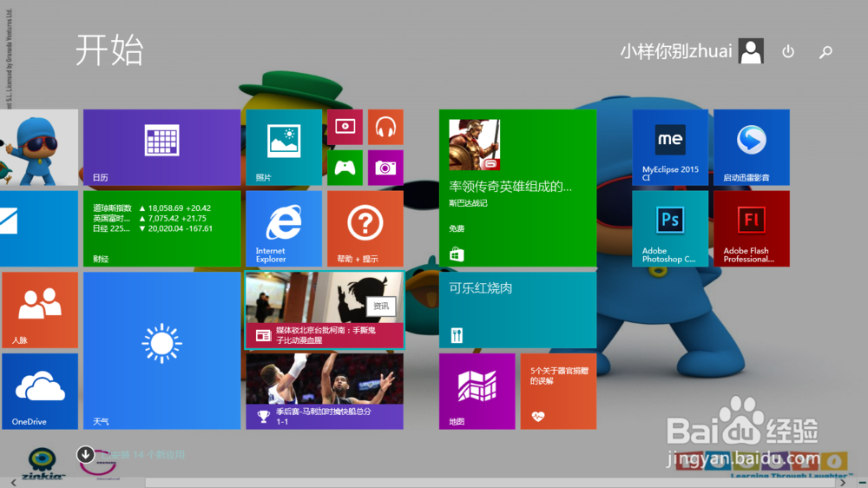Image resolution: width=868 pixels, height=488 pixels.
Task: Open the Weather (天气) tile
Action: click(161, 351)
